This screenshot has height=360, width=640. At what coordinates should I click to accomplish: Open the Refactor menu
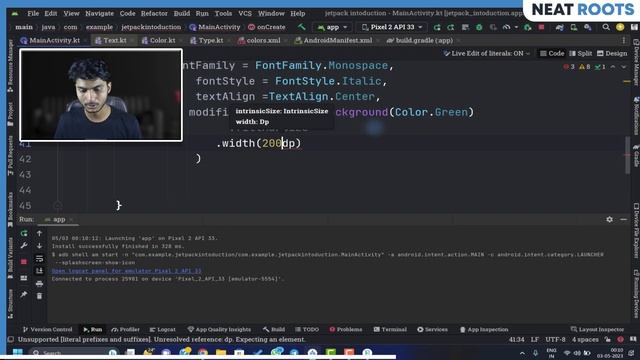coord(154,13)
